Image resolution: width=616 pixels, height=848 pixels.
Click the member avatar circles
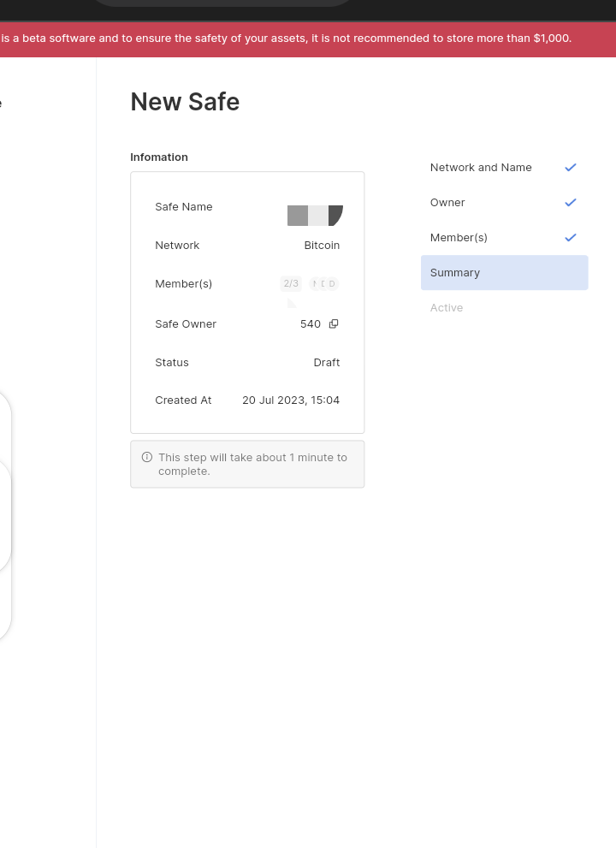(324, 284)
